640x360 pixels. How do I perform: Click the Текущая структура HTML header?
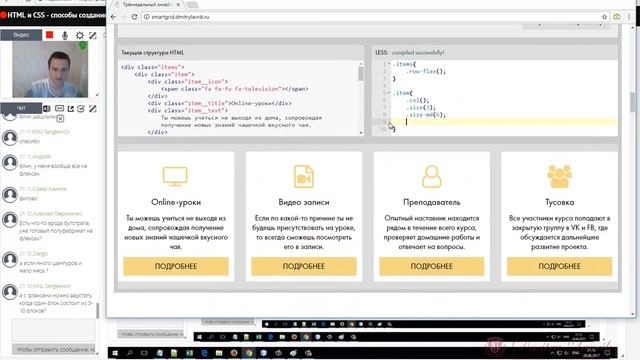pos(152,53)
